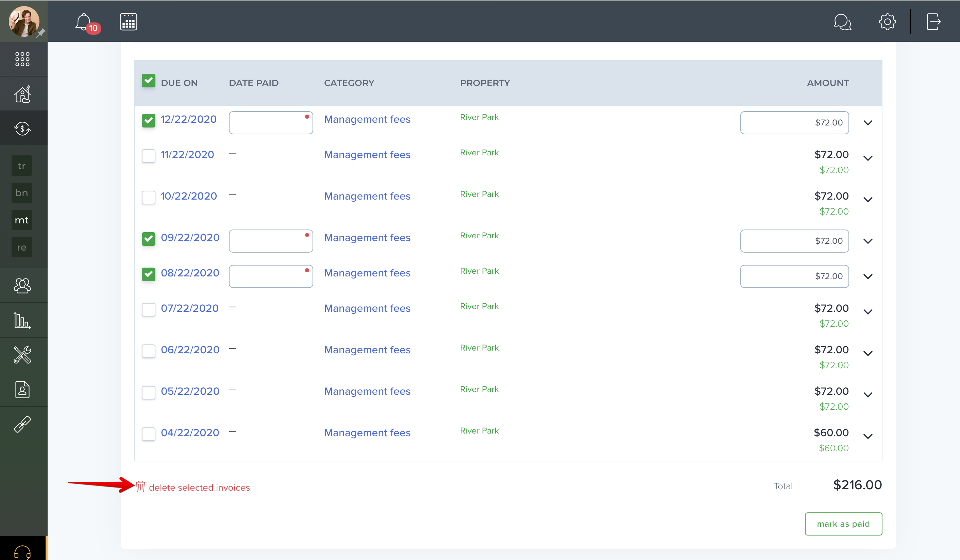960x560 pixels.
Task: Expand the 11/22/2020 invoice row chevron
Action: click(x=868, y=158)
